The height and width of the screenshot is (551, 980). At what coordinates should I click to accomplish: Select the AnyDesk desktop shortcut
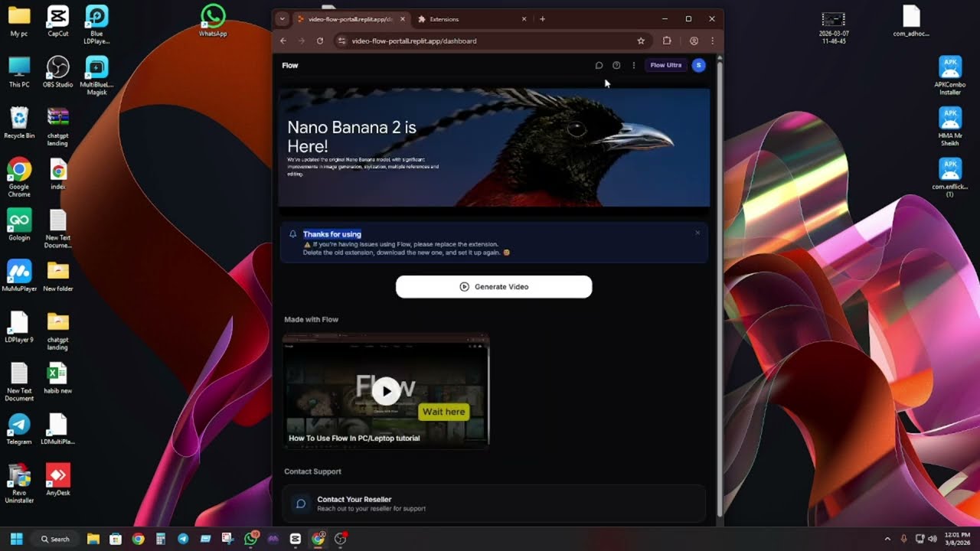coord(57,480)
